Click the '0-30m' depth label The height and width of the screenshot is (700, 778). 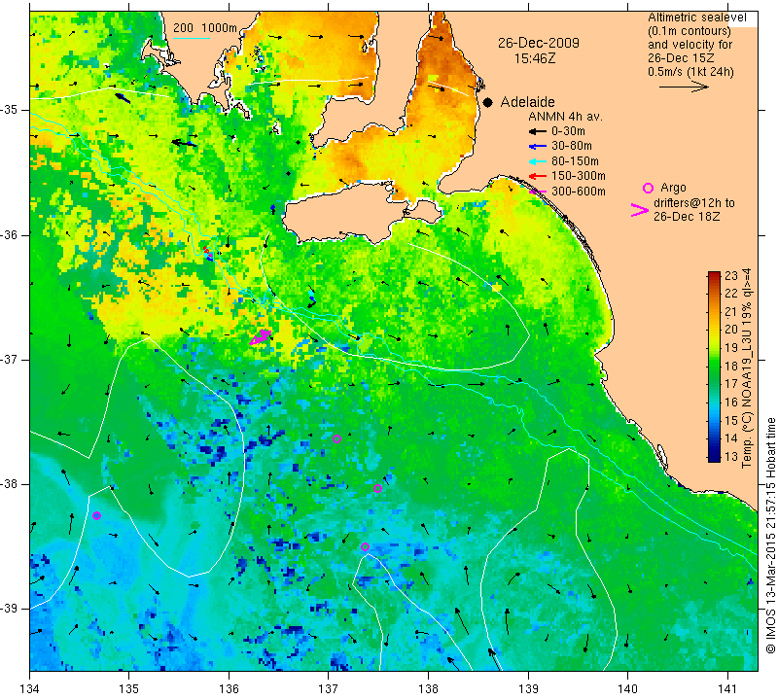(568, 131)
